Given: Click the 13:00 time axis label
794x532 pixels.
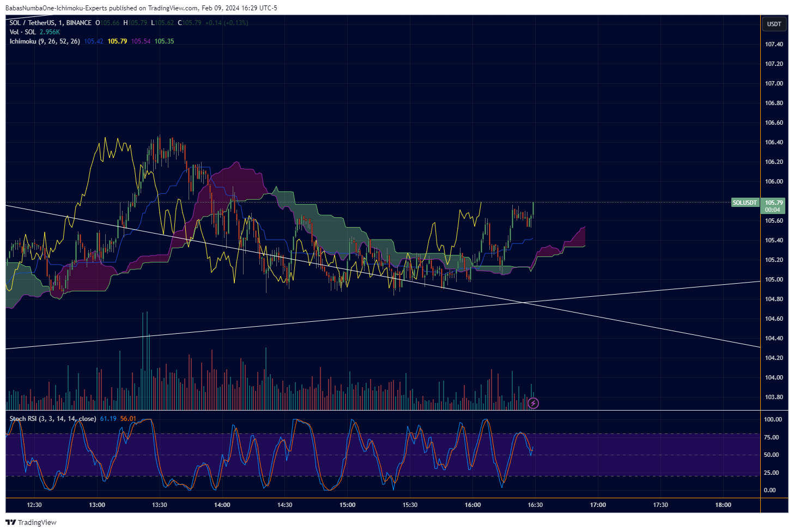Looking at the screenshot, I should 97,505.
